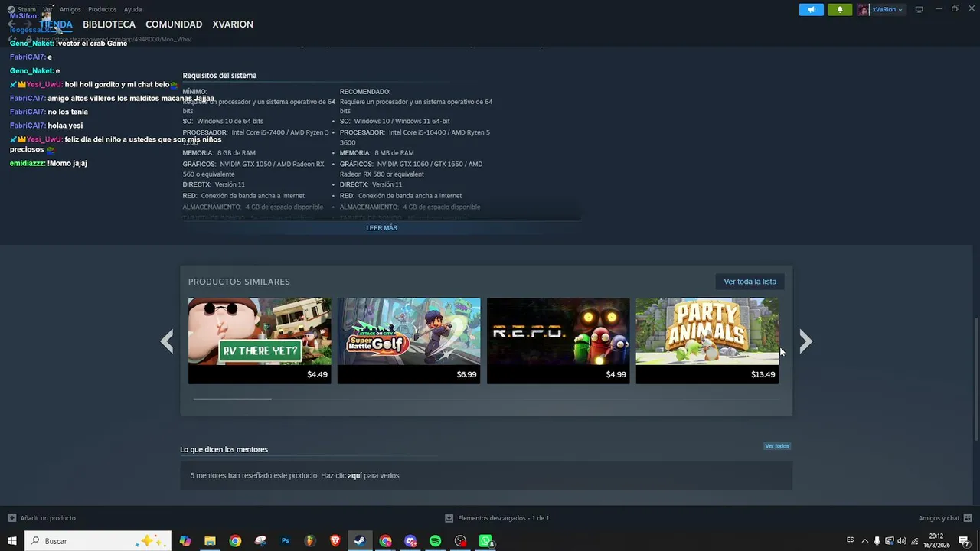
Task: Select the $6.99 price on Super Battle Golf
Action: pos(466,375)
